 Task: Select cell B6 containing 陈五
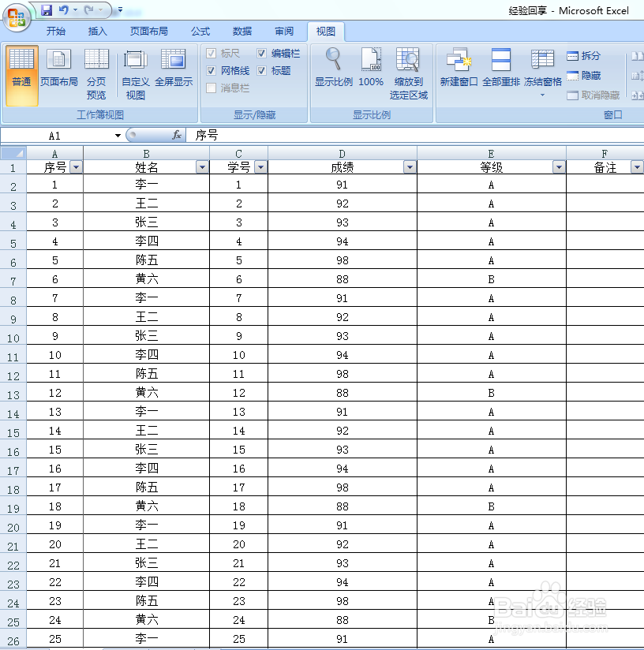(x=146, y=260)
